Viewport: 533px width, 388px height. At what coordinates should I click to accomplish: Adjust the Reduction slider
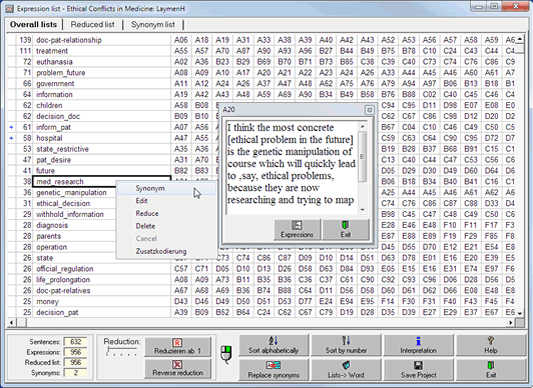[122, 351]
